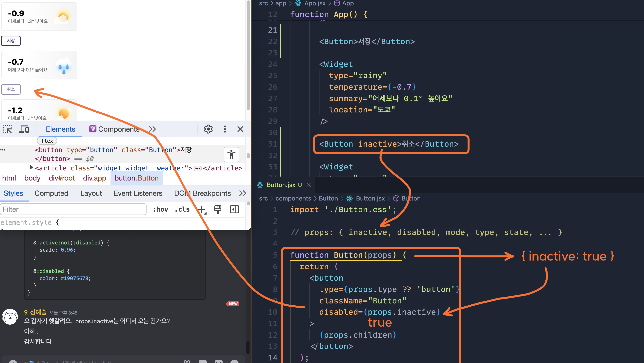Click the accessibility person icon beside the button element
This screenshot has width=644, height=363.
coord(231,154)
